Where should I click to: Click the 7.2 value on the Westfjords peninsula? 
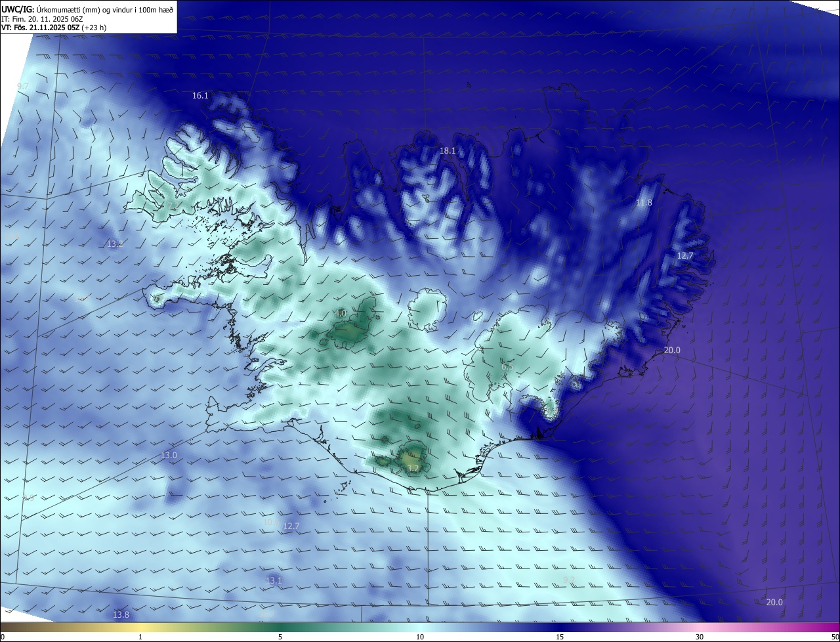point(174,206)
